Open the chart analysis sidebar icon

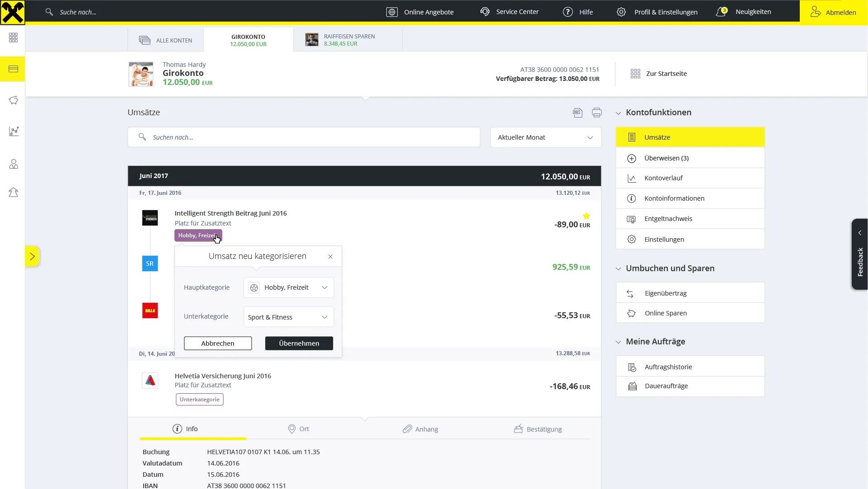click(x=13, y=132)
